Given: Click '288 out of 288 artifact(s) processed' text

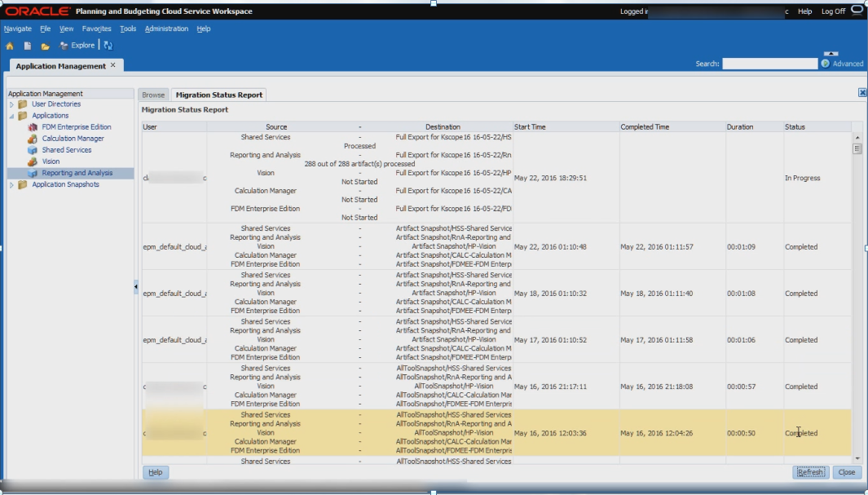Looking at the screenshot, I should pos(359,164).
